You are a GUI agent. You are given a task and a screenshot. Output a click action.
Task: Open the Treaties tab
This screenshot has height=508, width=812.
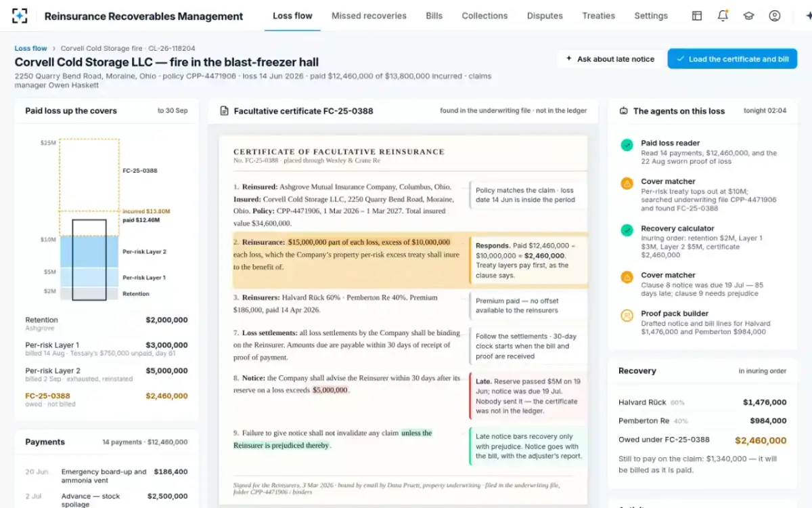(x=598, y=16)
